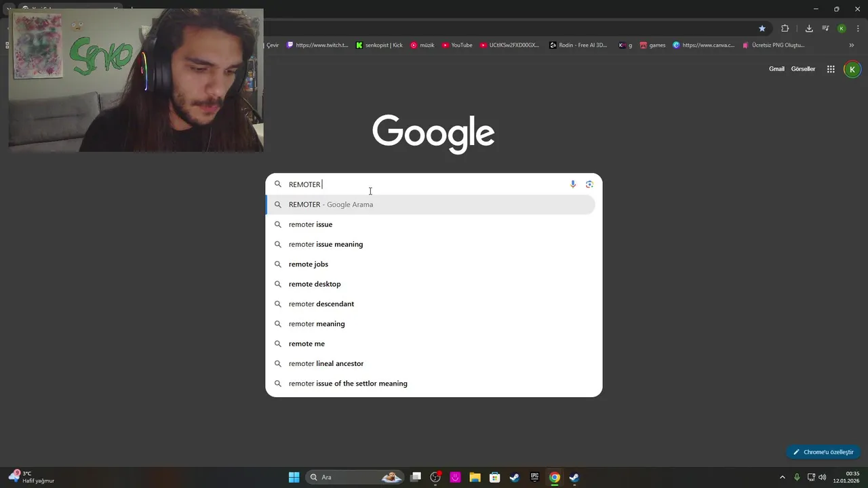Click Chrome'u özelleştir button

click(x=823, y=452)
